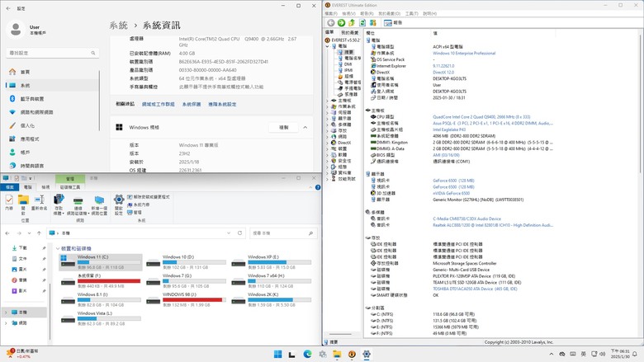Click the 重新命名 (Rename) ribbon icon
Image resolution: width=644 pixels, height=362 pixels.
point(39,203)
